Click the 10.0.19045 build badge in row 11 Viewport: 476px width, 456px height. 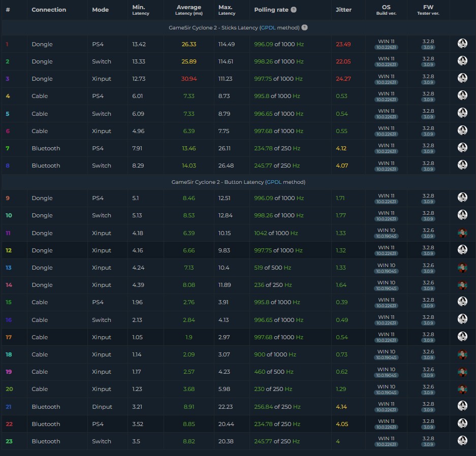click(386, 236)
